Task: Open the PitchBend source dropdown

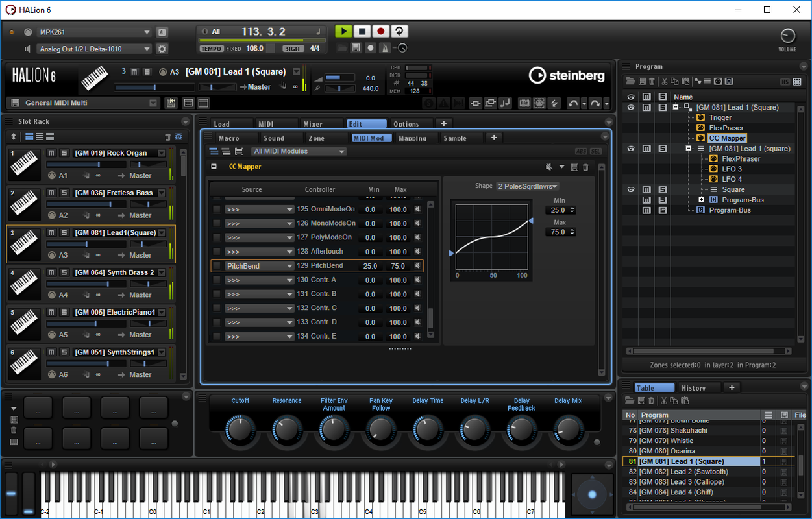Action: point(260,266)
